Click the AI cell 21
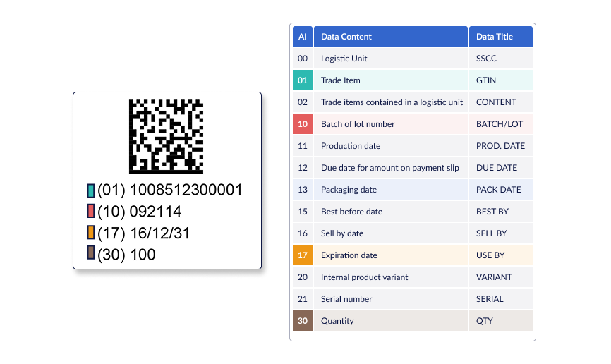Viewport: 611px width, 364px height. 303,299
